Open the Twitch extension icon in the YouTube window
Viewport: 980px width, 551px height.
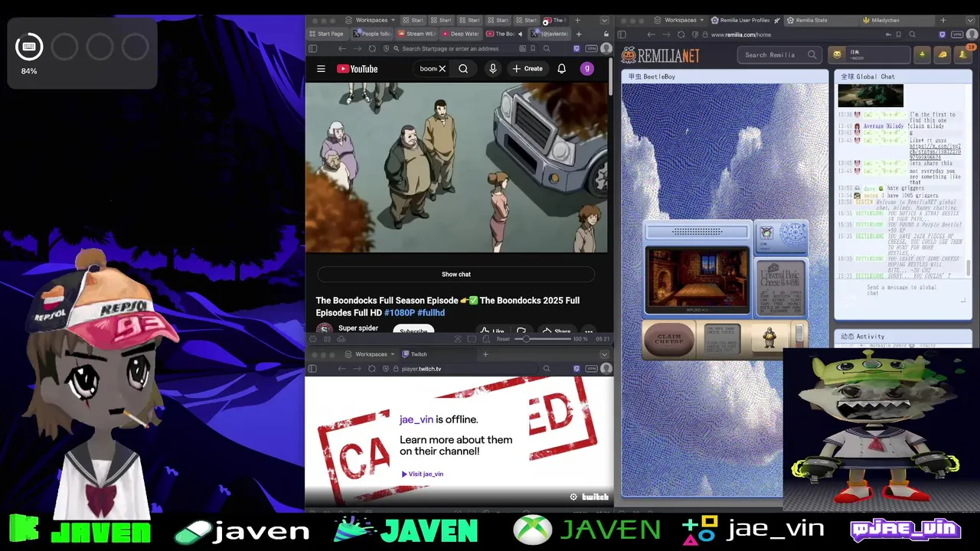pos(577,48)
